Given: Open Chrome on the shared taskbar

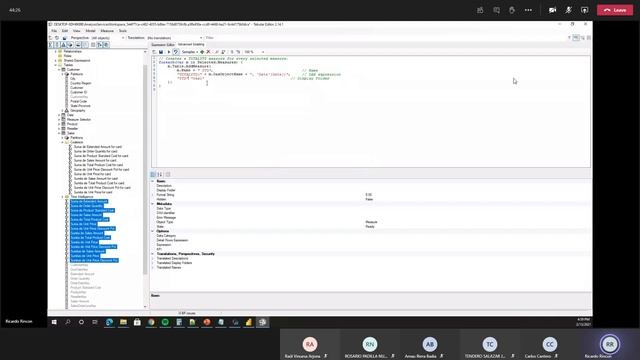Looking at the screenshot, I should [x=151, y=322].
